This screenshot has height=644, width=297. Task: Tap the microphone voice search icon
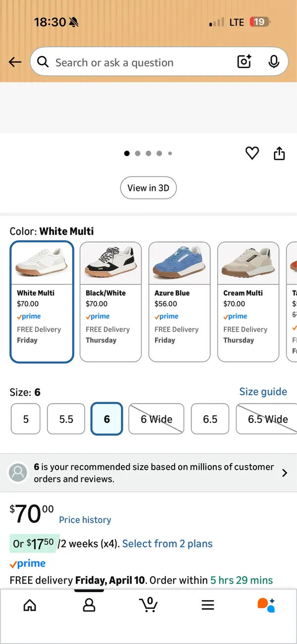274,62
